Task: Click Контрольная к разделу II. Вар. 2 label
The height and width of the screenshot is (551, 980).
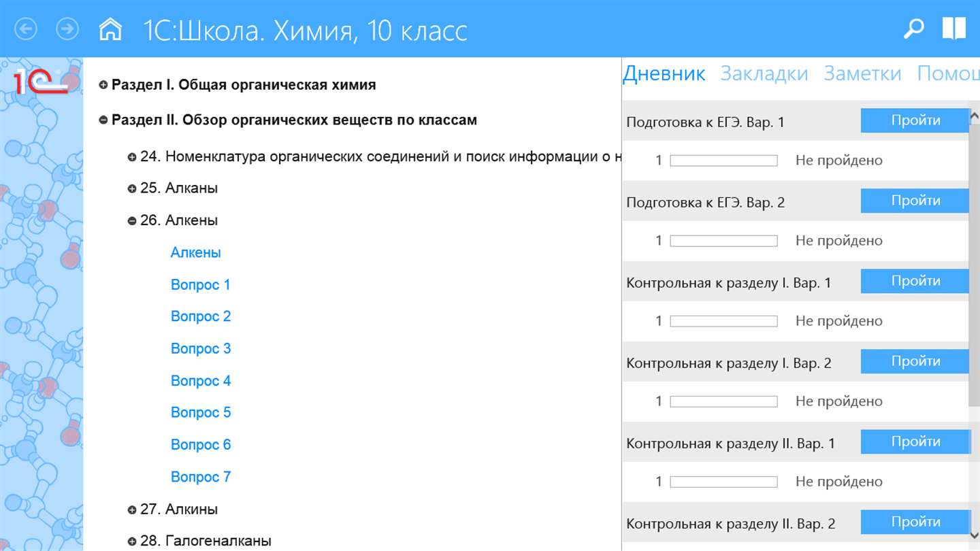Action: [730, 524]
